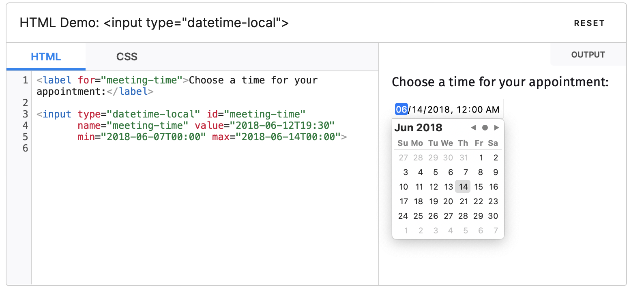Go to previous month in calendar
This screenshot has height=299, width=644.
473,128
